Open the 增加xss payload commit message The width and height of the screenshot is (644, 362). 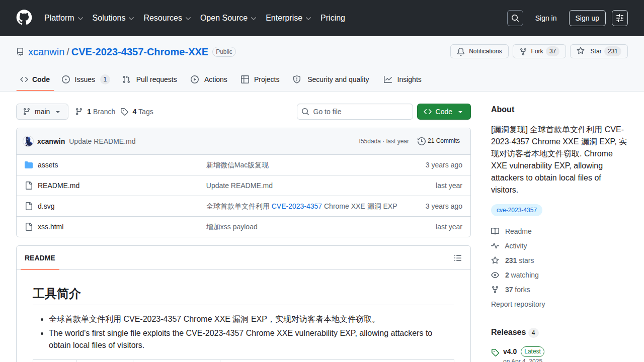click(x=232, y=227)
